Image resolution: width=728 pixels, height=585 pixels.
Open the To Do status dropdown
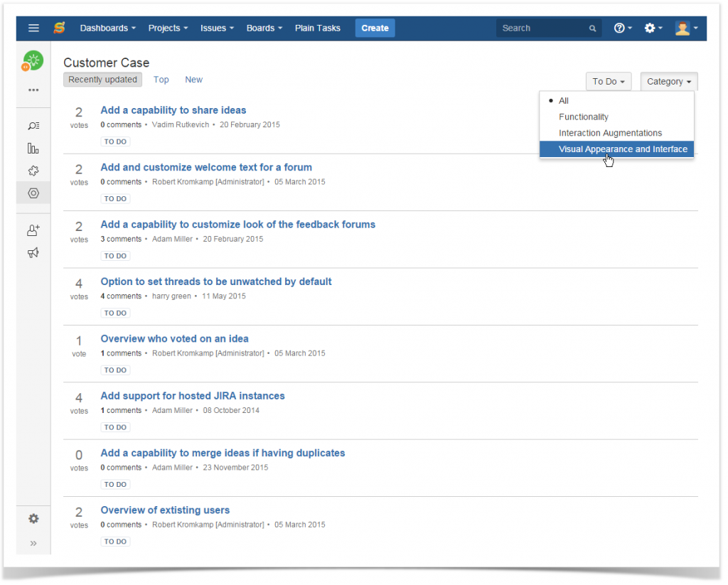pos(609,81)
